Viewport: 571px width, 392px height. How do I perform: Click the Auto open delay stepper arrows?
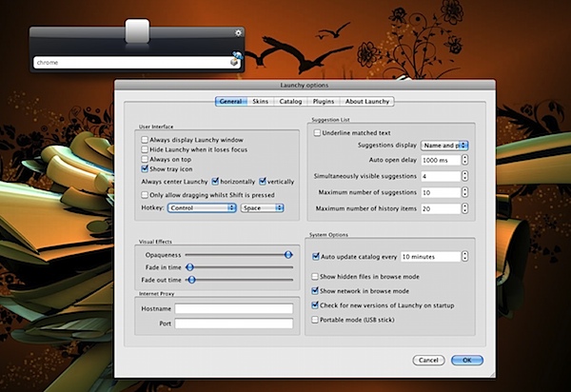(464, 160)
